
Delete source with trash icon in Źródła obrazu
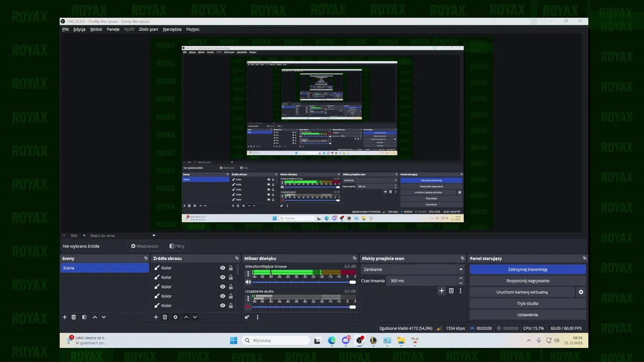165,317
